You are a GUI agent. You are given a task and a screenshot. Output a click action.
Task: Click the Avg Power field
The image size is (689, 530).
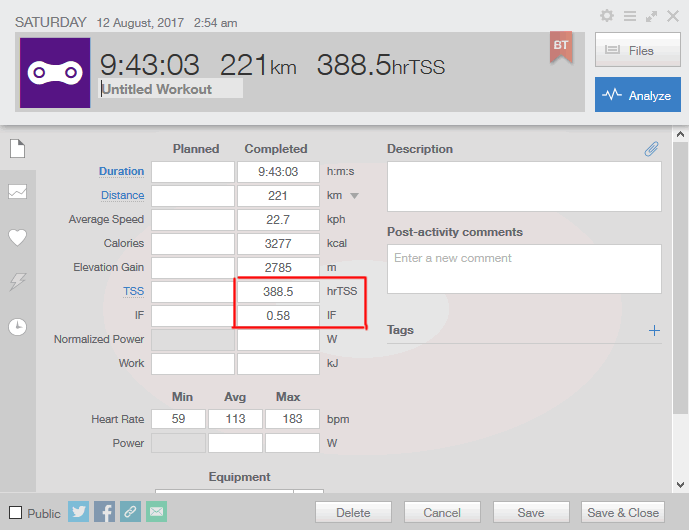tap(236, 443)
